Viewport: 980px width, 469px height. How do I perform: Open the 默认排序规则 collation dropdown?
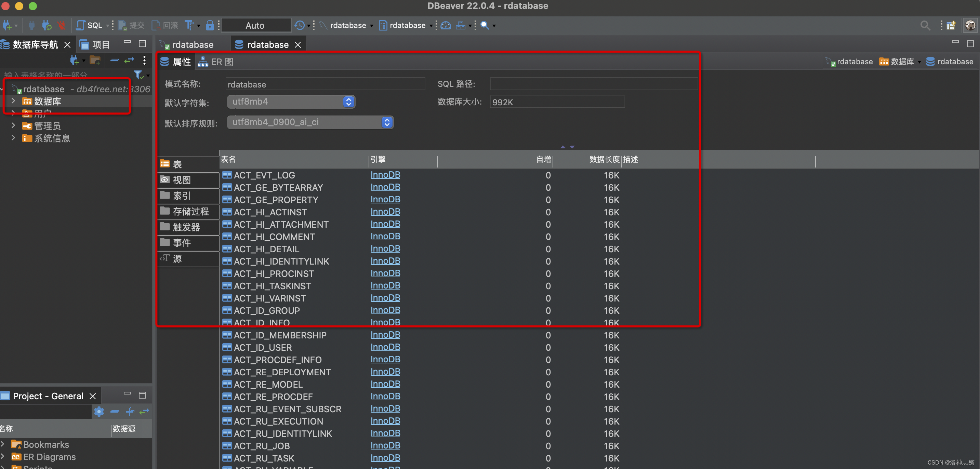pos(310,122)
